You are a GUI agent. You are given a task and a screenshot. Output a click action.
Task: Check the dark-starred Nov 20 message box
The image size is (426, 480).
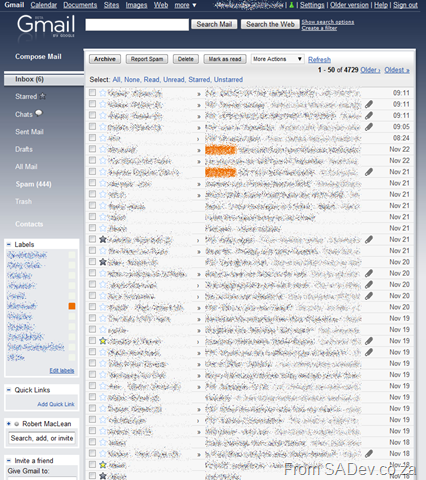tap(92, 262)
